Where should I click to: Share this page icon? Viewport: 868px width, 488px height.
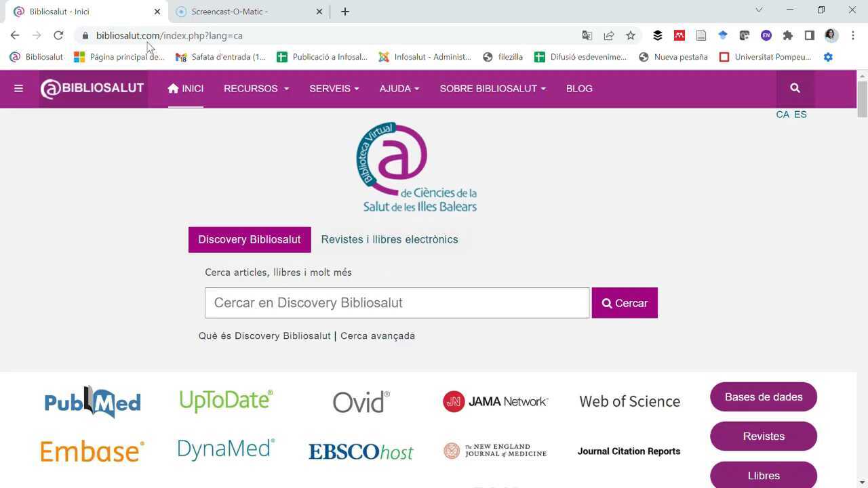pos(609,35)
